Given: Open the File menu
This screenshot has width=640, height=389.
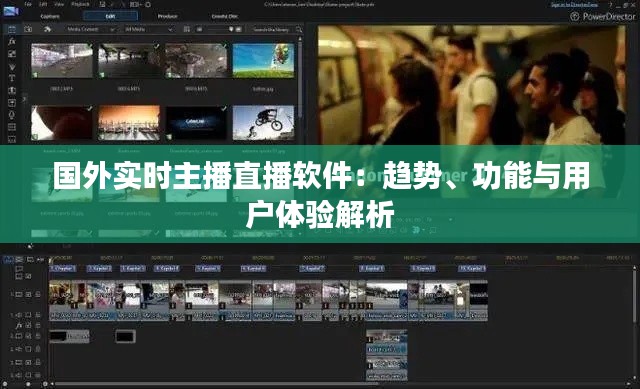Looking at the screenshot, I should coord(28,4).
